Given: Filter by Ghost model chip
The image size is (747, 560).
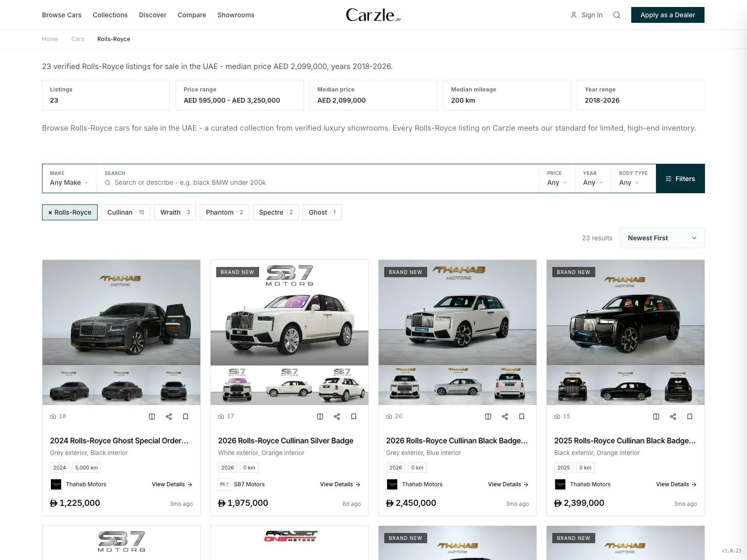Looking at the screenshot, I should point(322,212).
